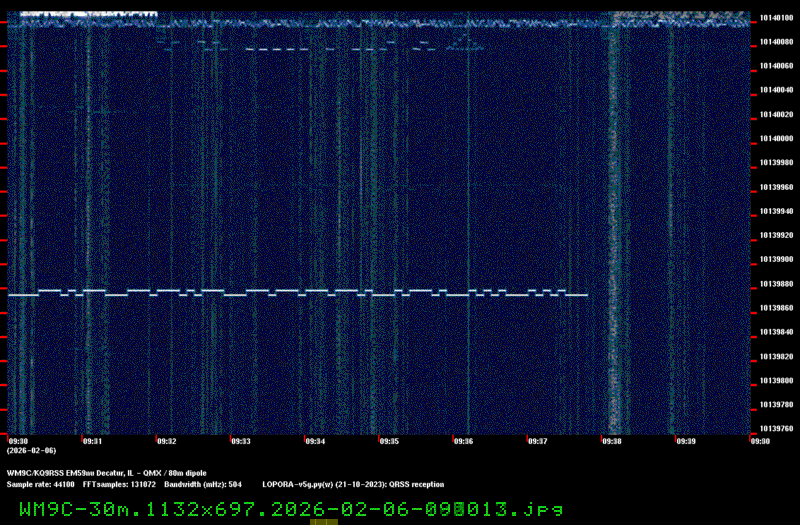Click the Sample rate 44100 text
The width and height of the screenshot is (800, 525).
click(x=41, y=484)
